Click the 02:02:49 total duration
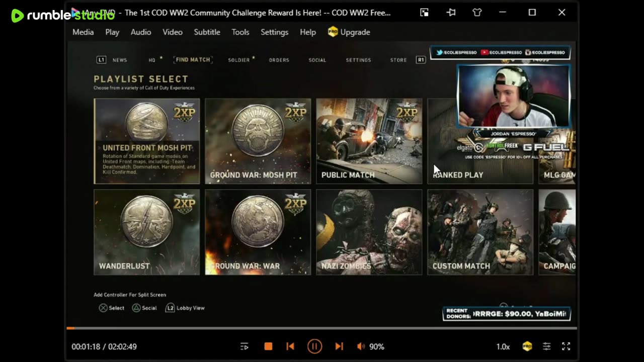The image size is (644, 362). coord(122,347)
